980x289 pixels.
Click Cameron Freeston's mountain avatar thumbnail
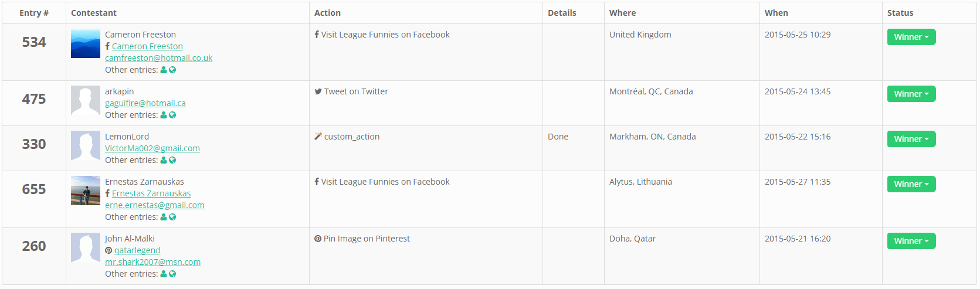[86, 43]
